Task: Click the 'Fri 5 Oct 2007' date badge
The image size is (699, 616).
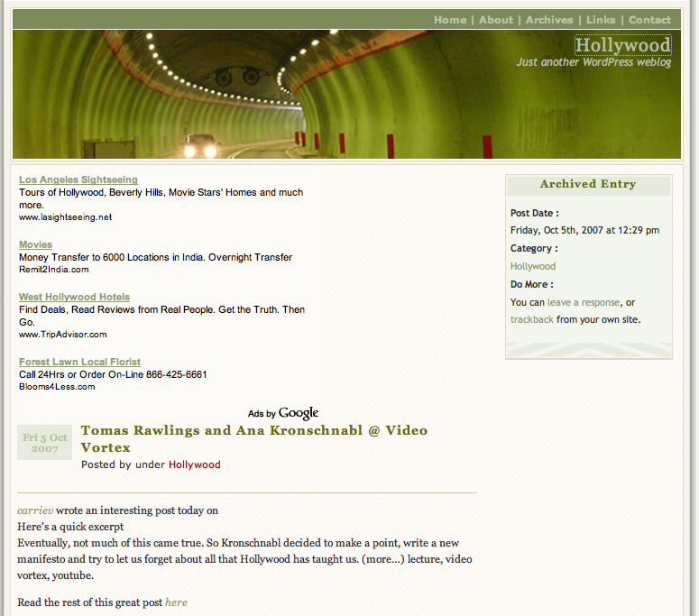Action: click(44, 442)
